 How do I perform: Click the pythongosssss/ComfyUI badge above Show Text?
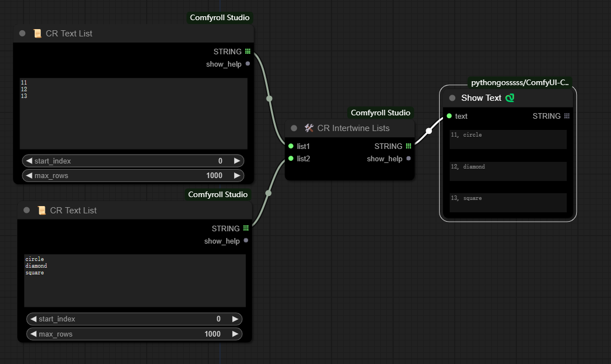click(x=520, y=82)
